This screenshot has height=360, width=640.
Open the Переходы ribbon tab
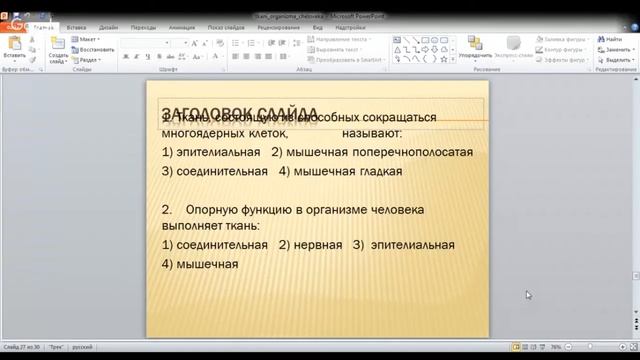tap(143, 27)
